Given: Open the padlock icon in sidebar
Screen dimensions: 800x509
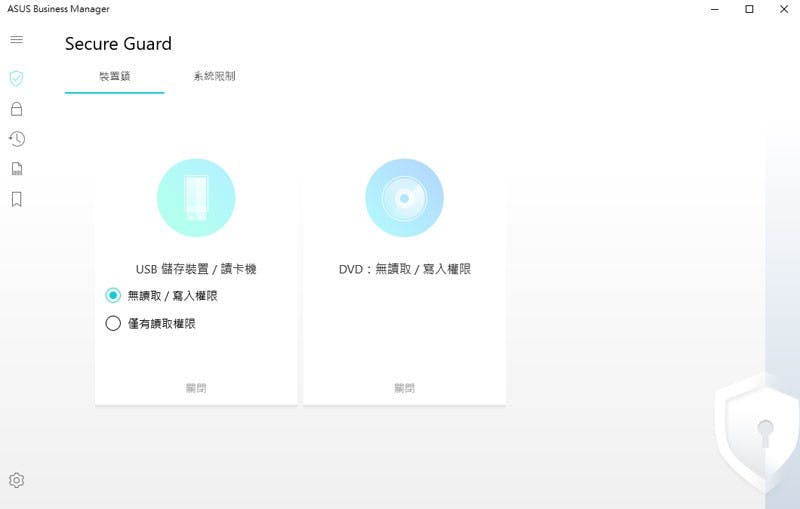Looking at the screenshot, I should 16,109.
